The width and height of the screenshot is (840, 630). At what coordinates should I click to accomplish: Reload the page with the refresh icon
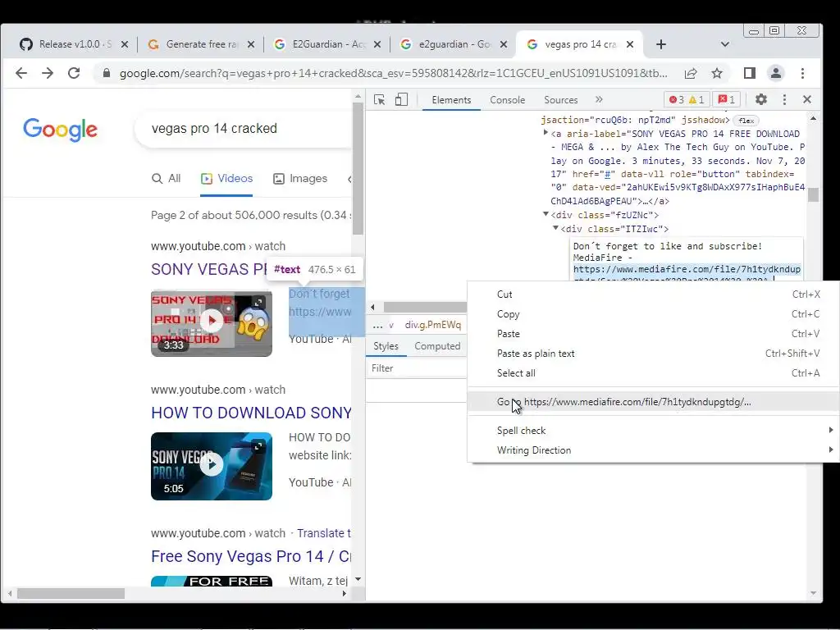(x=74, y=73)
